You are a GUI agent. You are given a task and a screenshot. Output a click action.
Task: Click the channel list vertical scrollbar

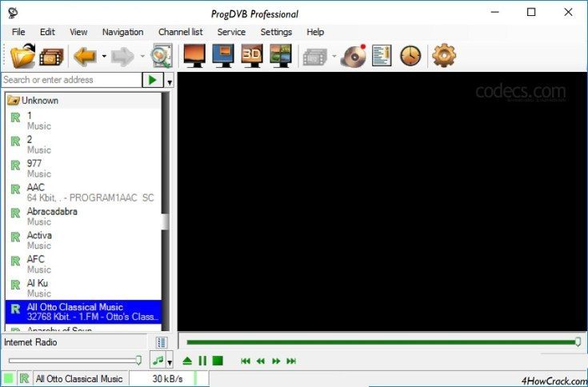[165, 212]
